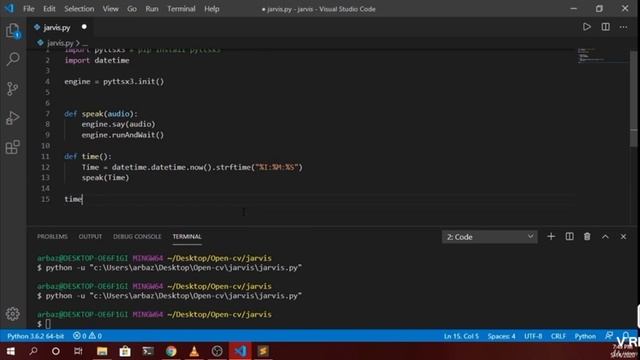Open Cortana from the taskbar
Screen dimensions: 640x360
pos(56,351)
